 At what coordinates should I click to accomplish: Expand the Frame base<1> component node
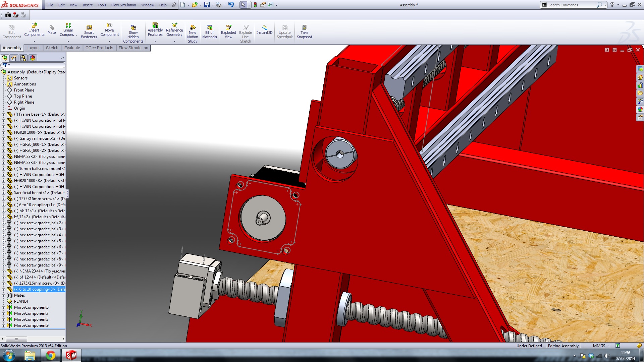(x=4, y=114)
